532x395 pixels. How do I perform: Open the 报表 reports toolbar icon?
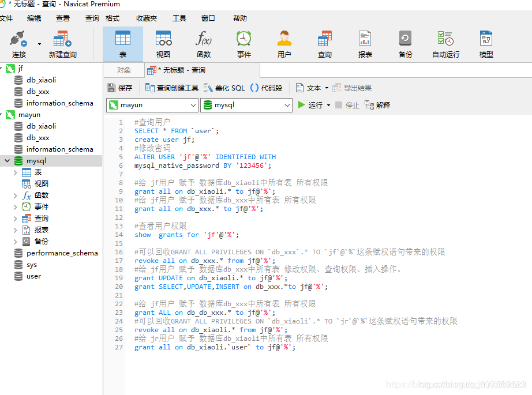365,44
